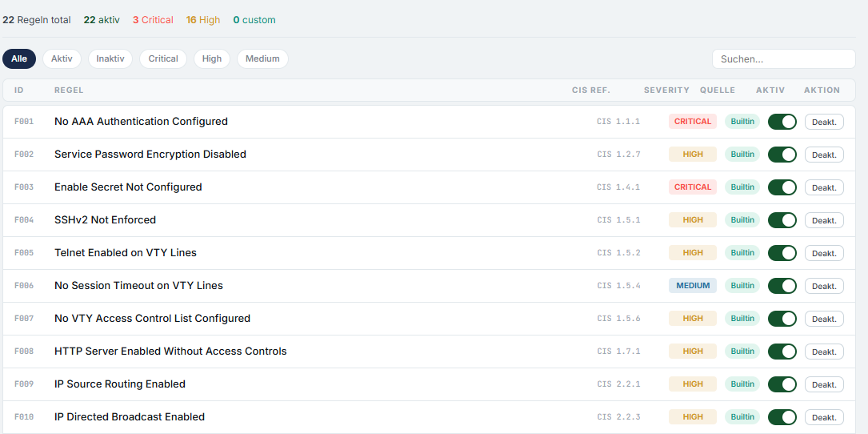The height and width of the screenshot is (434, 868).
Task: Click the CIS REF. column header
Action: click(x=590, y=90)
